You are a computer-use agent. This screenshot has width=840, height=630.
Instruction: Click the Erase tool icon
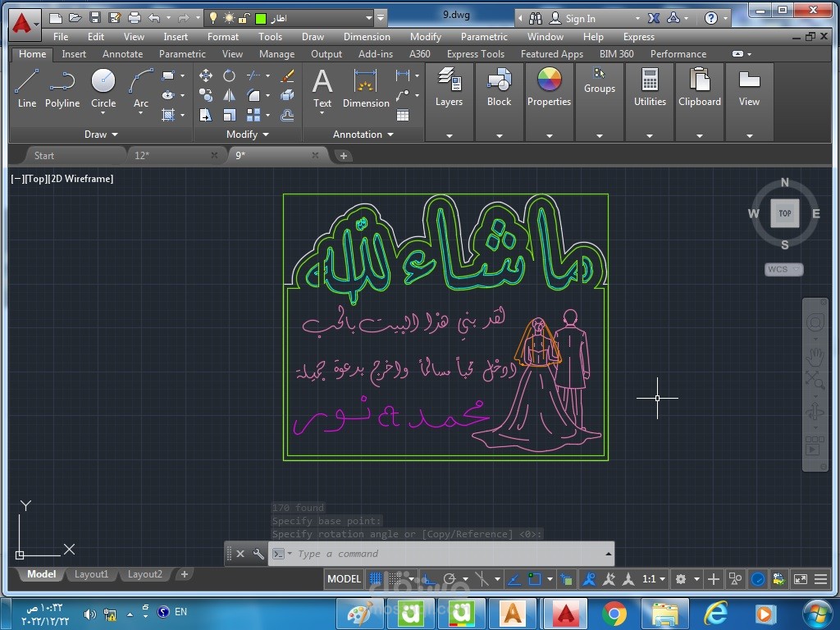pyautogui.click(x=288, y=75)
